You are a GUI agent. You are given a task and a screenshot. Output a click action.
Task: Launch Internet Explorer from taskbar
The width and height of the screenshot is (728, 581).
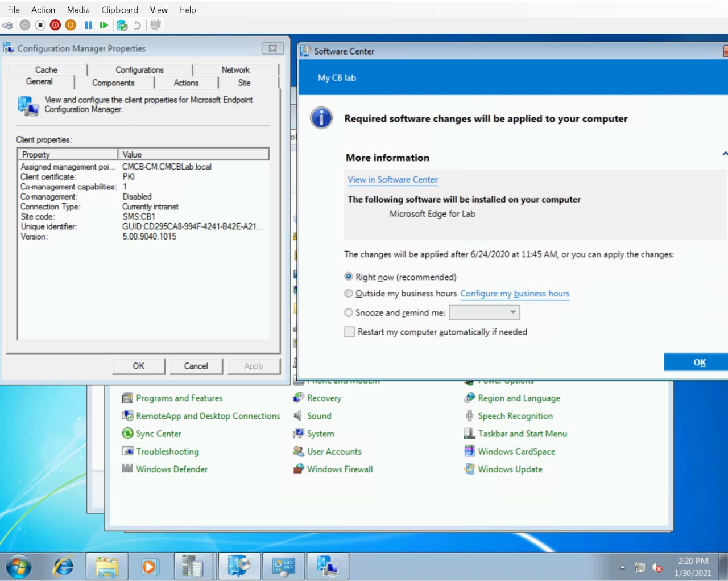(x=63, y=567)
